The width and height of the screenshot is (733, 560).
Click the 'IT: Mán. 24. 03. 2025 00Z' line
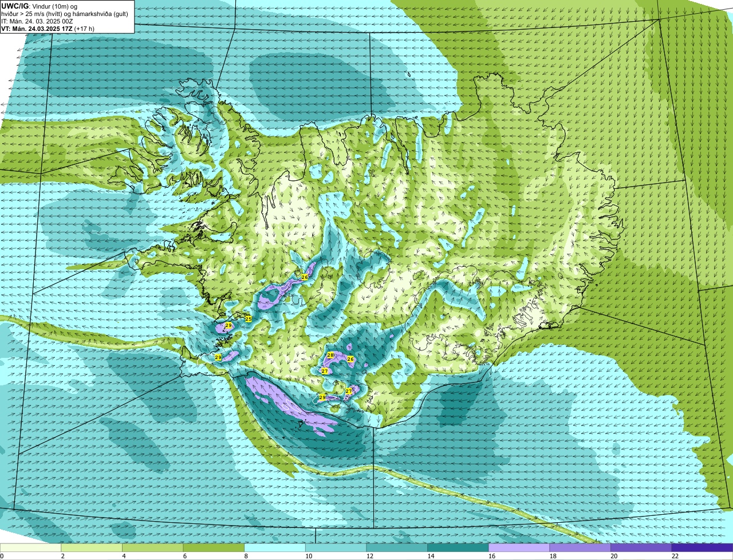click(38, 21)
